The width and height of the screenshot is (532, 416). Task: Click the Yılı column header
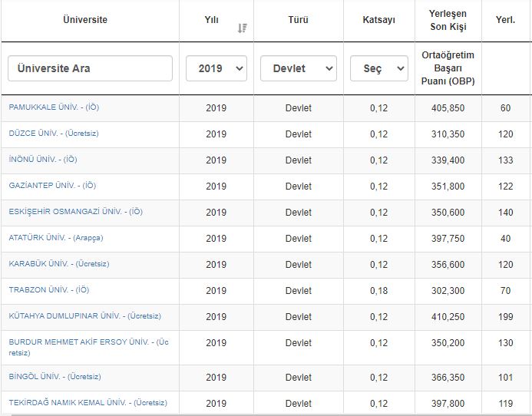[211, 20]
